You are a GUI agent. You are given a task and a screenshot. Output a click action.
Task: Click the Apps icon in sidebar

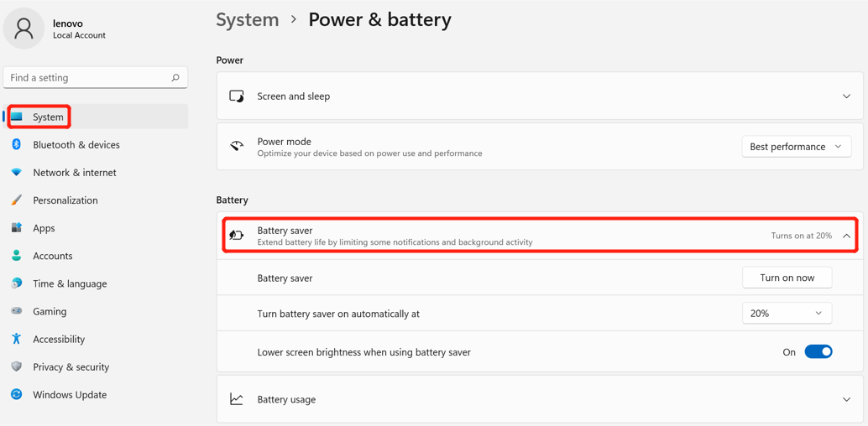click(17, 228)
